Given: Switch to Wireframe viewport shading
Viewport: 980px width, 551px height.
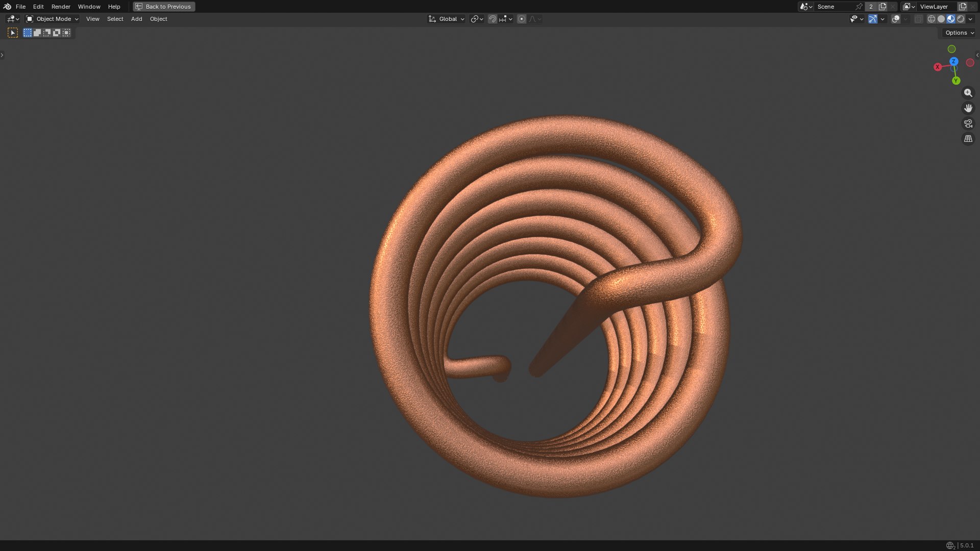Looking at the screenshot, I should 931,19.
